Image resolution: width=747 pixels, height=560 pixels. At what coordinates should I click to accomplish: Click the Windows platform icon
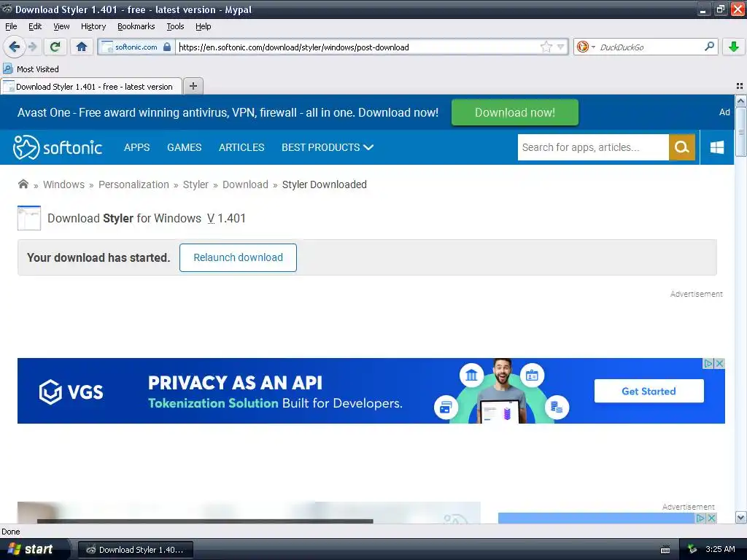click(717, 147)
